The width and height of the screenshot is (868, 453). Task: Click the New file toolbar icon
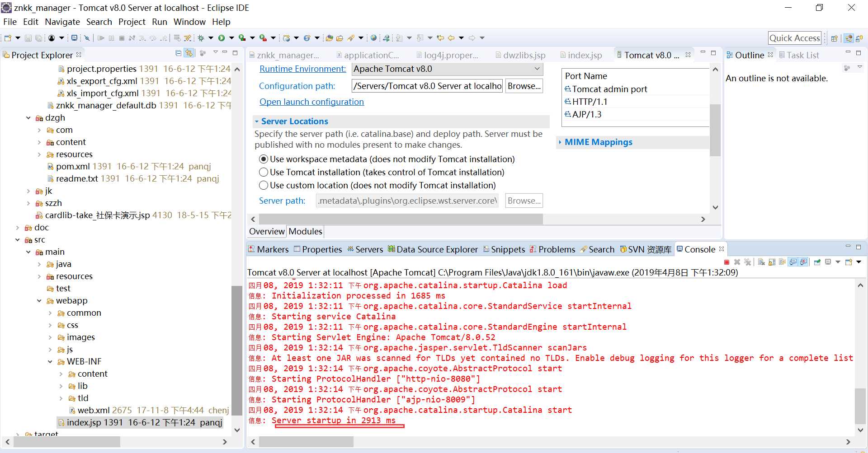[8, 38]
